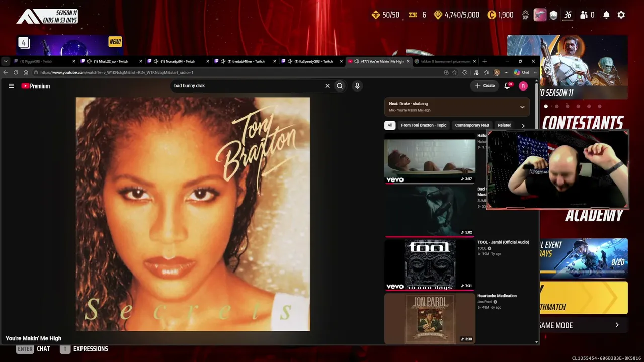Open Expressions with the T prompt
Screen dimensions: 644x362
click(x=84, y=349)
